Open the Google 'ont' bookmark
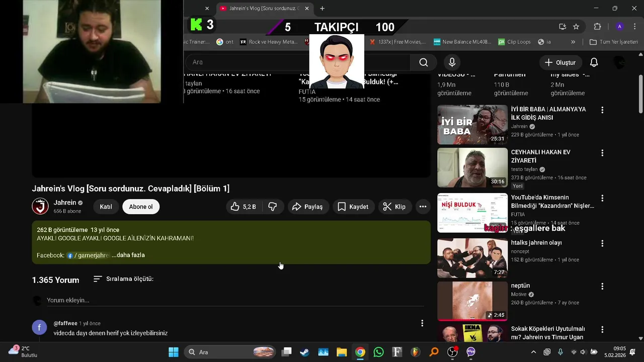Screen dimensions: 644x362 tap(225, 42)
